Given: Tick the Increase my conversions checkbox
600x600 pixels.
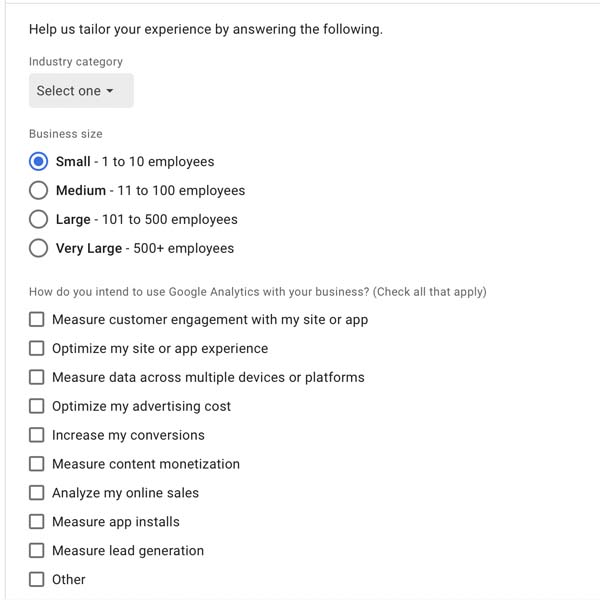Looking at the screenshot, I should [36, 435].
